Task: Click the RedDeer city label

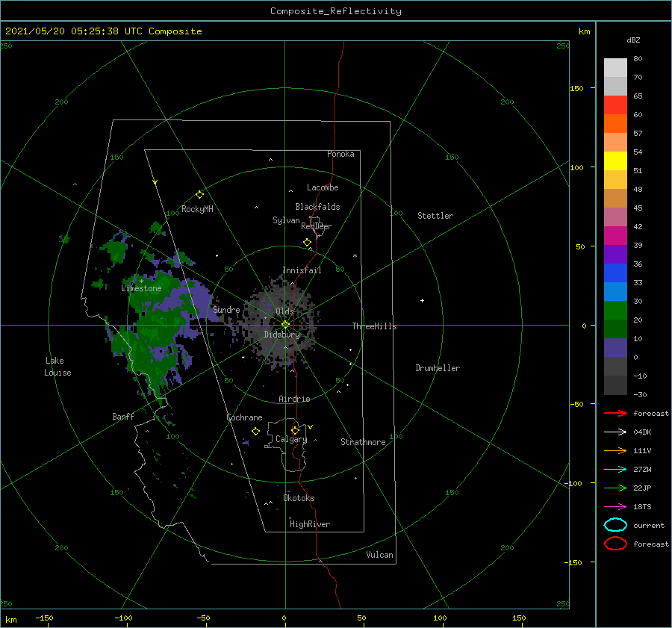Action: (x=317, y=226)
